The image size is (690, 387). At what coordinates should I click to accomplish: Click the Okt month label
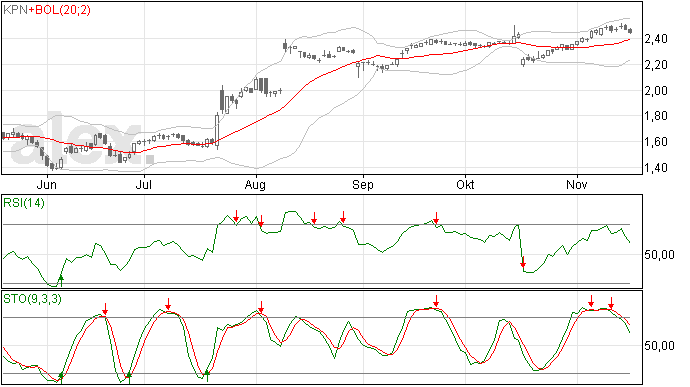click(x=465, y=184)
